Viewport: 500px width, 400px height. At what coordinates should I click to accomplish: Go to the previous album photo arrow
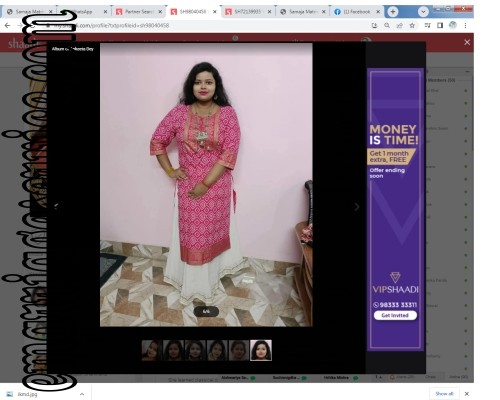pyautogui.click(x=57, y=206)
